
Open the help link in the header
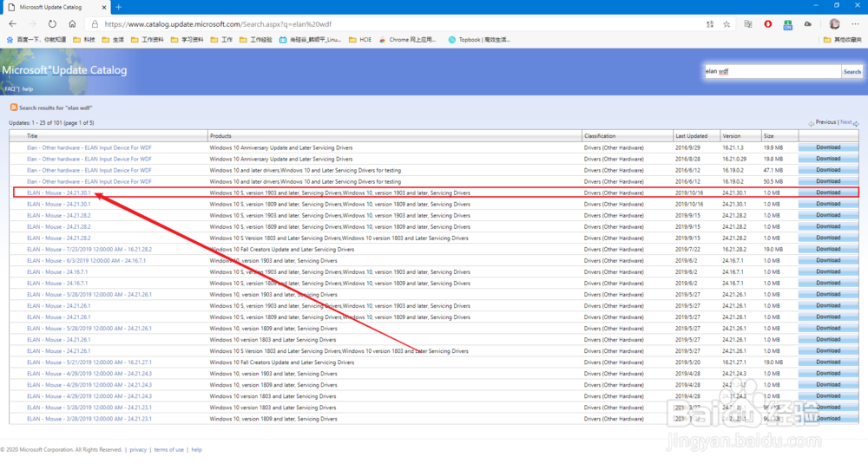[28, 88]
